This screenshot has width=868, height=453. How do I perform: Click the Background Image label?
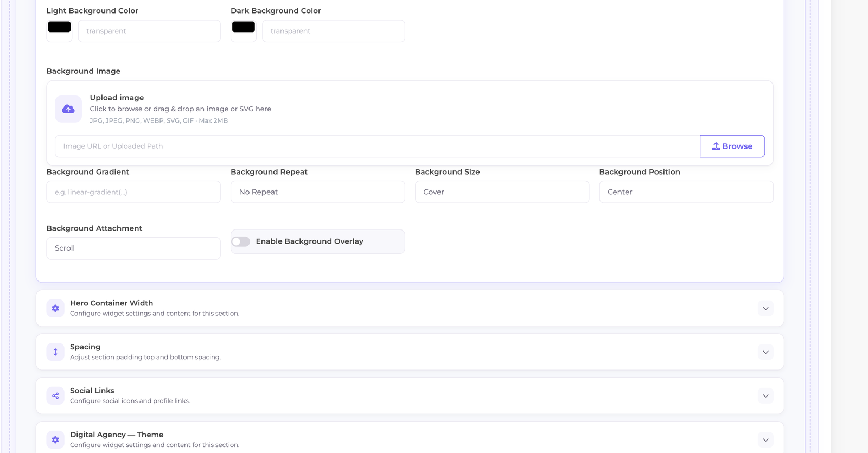tap(84, 71)
